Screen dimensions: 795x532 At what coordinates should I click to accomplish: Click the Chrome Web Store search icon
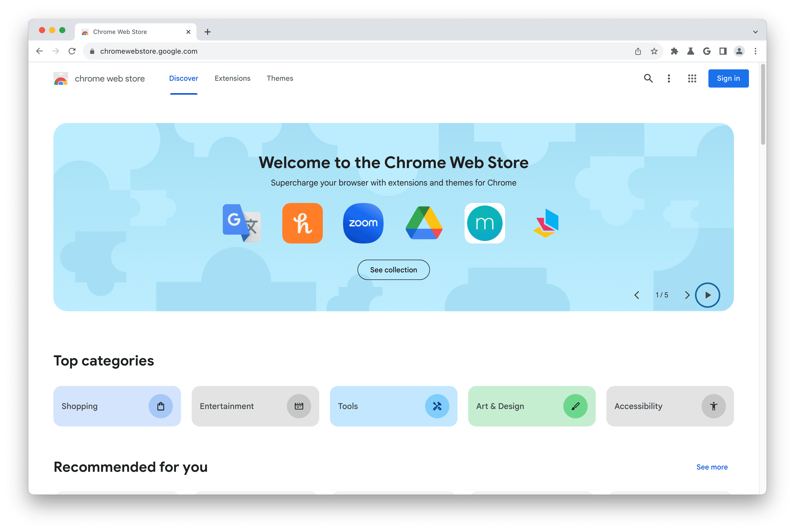point(649,78)
